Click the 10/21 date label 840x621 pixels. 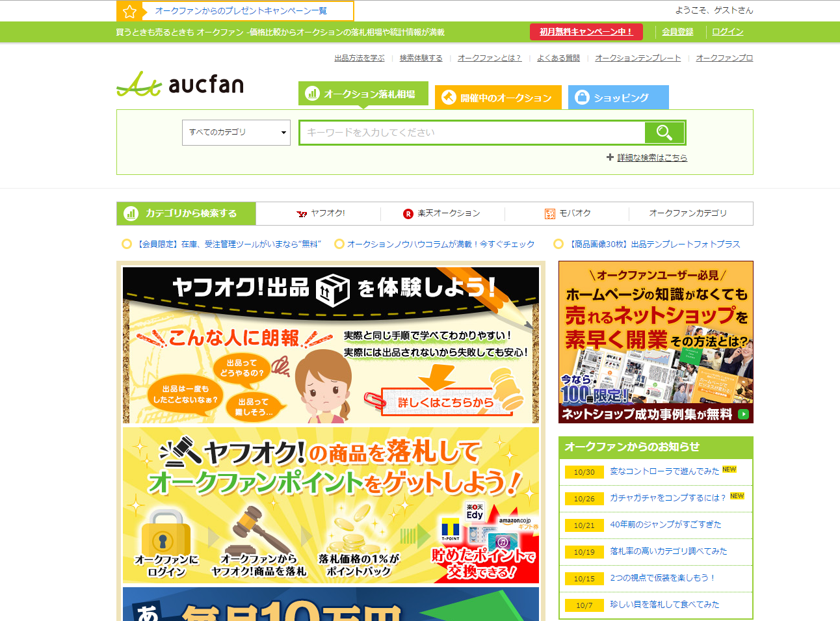[x=584, y=525]
